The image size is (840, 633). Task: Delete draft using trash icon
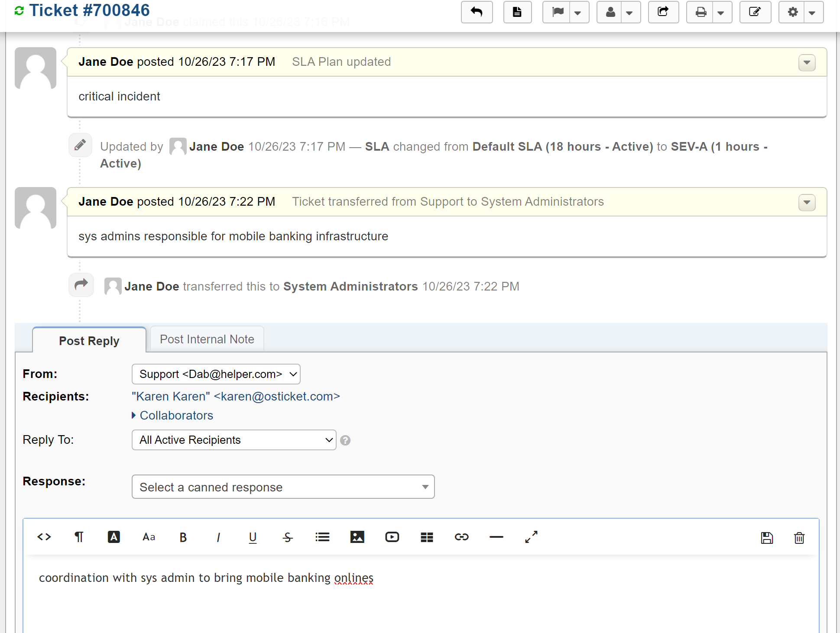799,538
